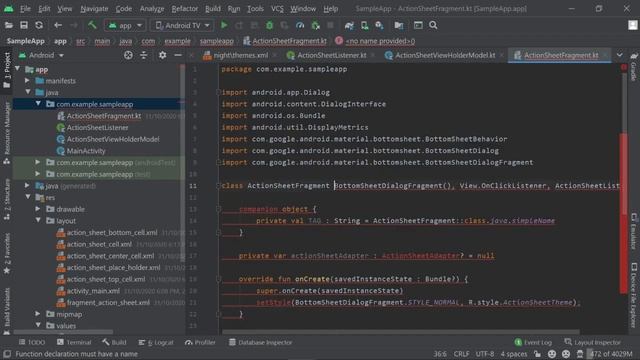
Task: Click the Back navigation arrow
Action: point(58,25)
